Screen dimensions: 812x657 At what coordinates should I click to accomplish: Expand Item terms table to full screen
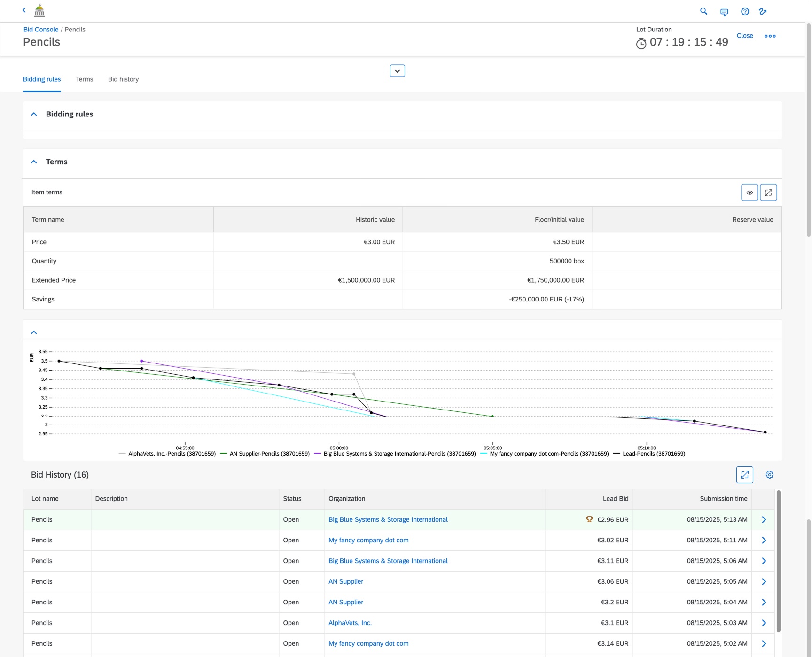point(768,193)
